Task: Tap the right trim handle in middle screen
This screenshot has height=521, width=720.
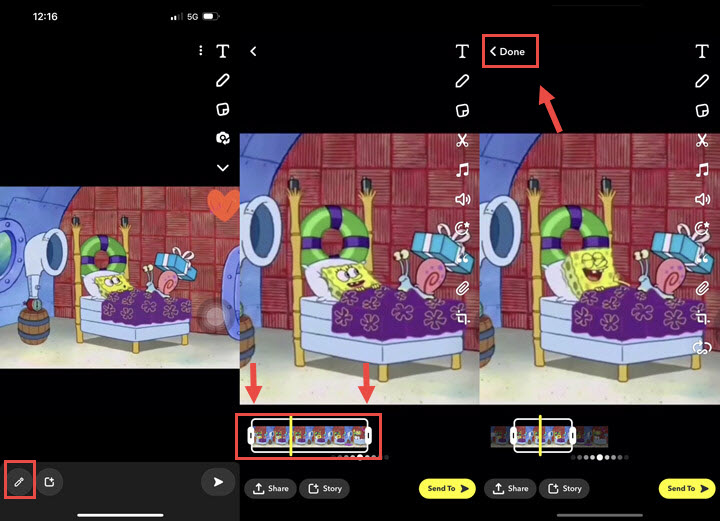Action: [x=368, y=435]
